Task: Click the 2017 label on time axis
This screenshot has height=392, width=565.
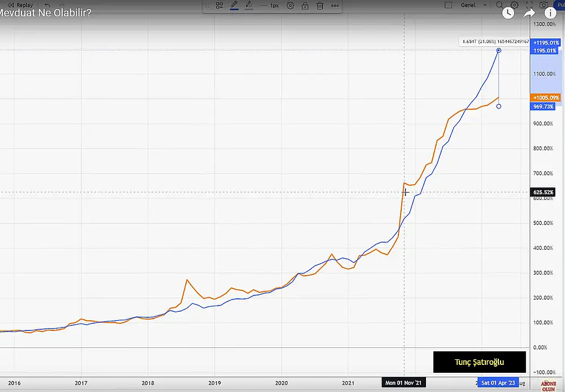Action: tap(81, 383)
